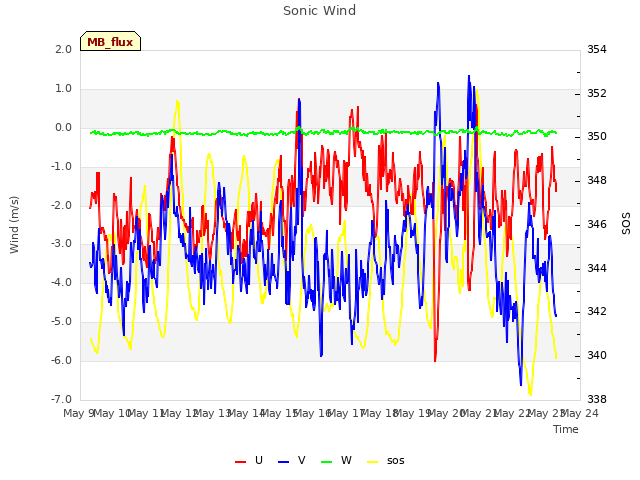Click the May 16 tick label
Viewport: 640px width, 480px height.
[312, 413]
